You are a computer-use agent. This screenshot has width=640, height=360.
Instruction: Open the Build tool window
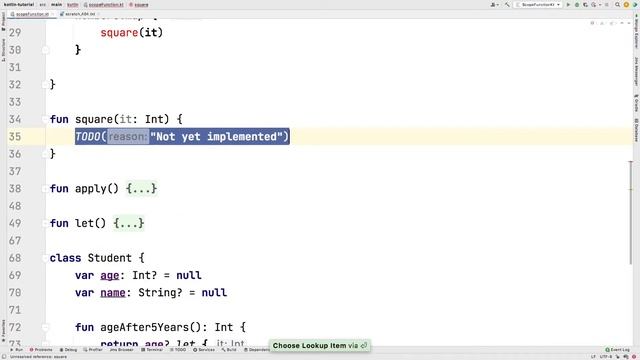click(229, 350)
